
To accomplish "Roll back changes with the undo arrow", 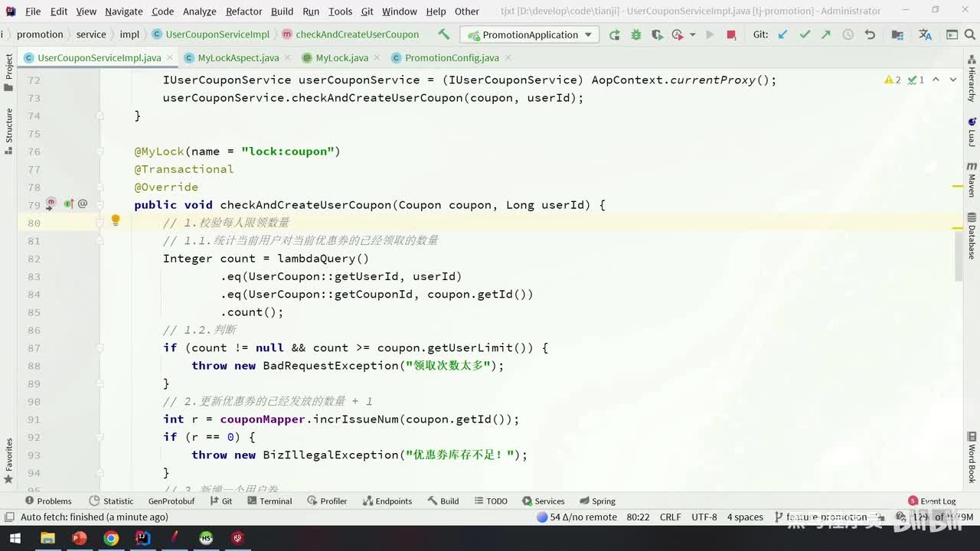I will 870,34.
